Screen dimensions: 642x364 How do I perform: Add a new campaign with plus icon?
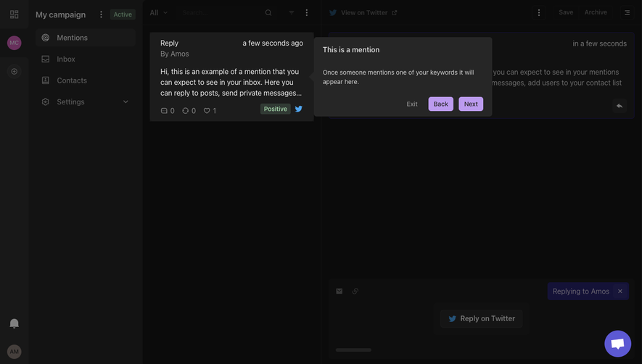pyautogui.click(x=14, y=71)
